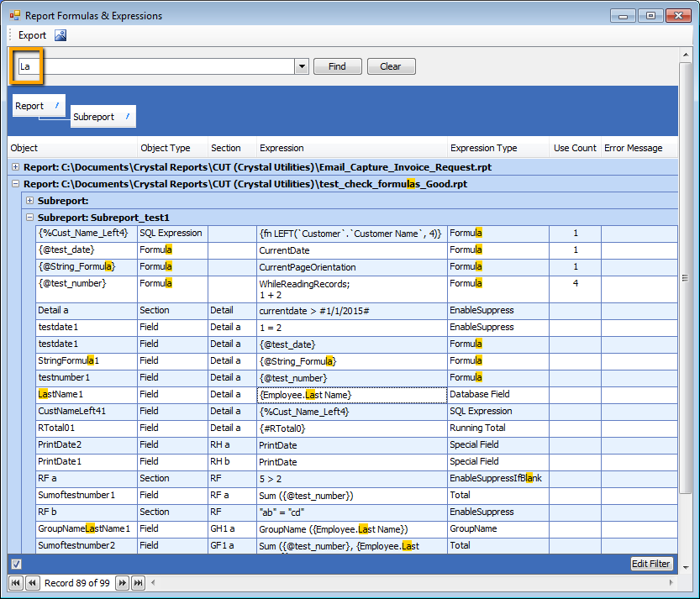The width and height of the screenshot is (700, 599).
Task: Open the Export menu
Action: click(x=32, y=35)
